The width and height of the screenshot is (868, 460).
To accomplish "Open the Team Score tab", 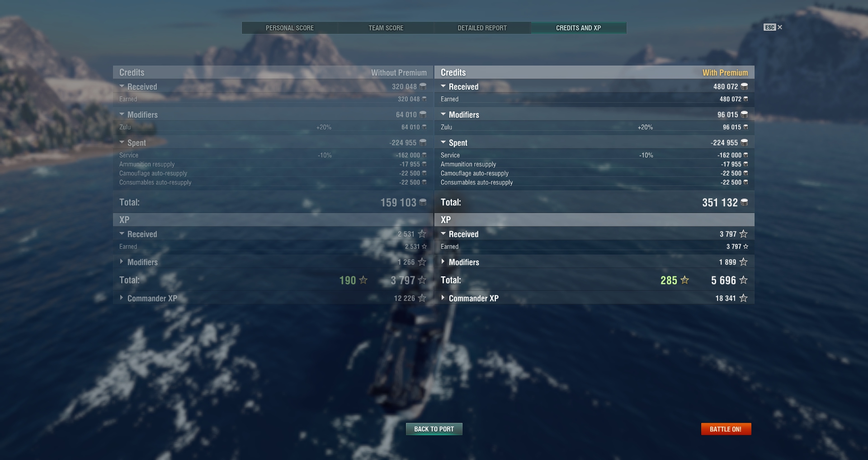I will [386, 28].
